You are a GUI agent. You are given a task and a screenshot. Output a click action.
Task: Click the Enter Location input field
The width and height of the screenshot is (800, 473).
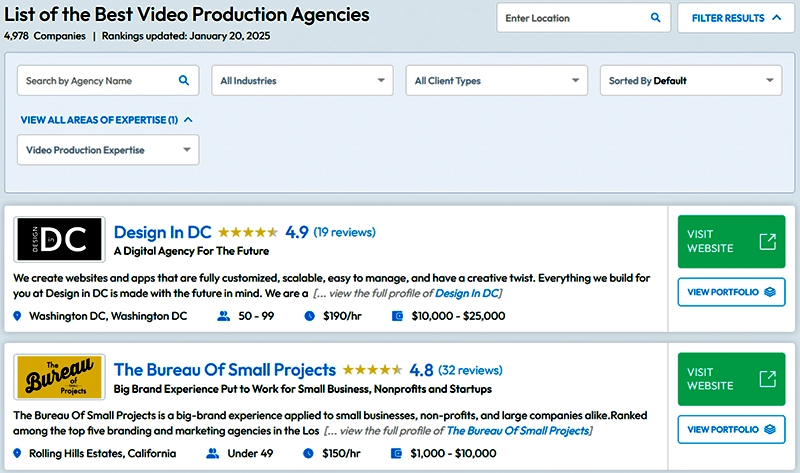[584, 18]
